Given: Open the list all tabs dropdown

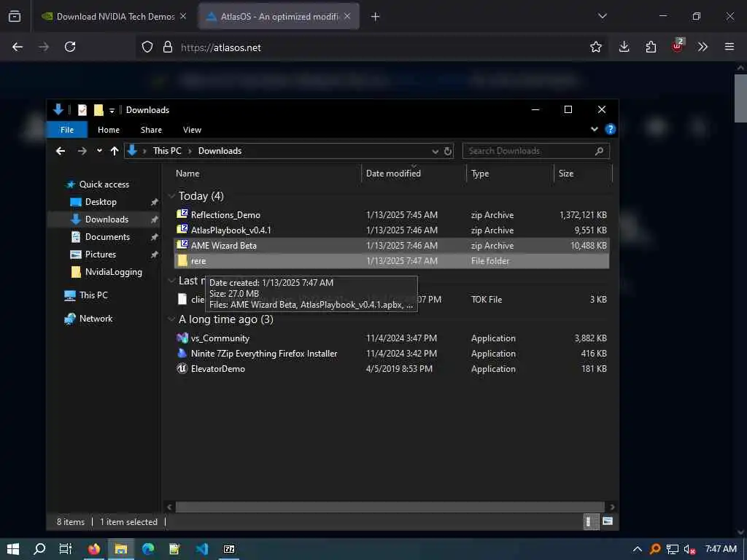Looking at the screenshot, I should (x=602, y=16).
